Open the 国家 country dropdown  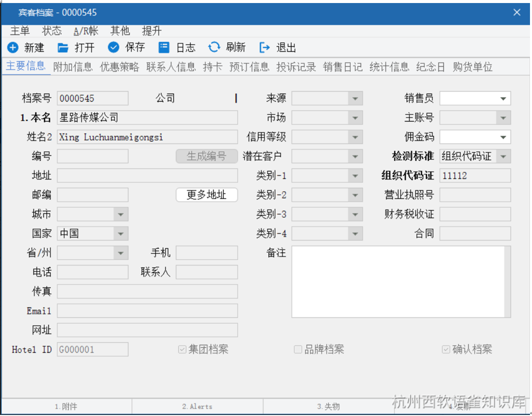(120, 234)
